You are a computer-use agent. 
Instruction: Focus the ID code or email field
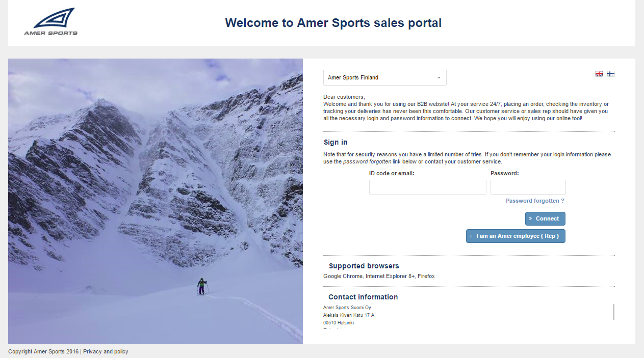[x=427, y=187]
